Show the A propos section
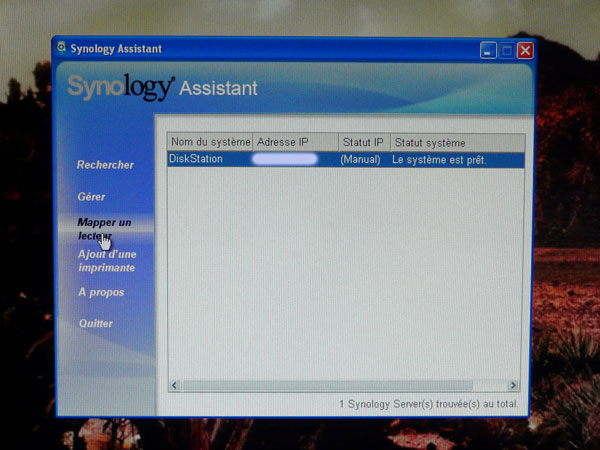Image resolution: width=600 pixels, height=450 pixels. 101,292
